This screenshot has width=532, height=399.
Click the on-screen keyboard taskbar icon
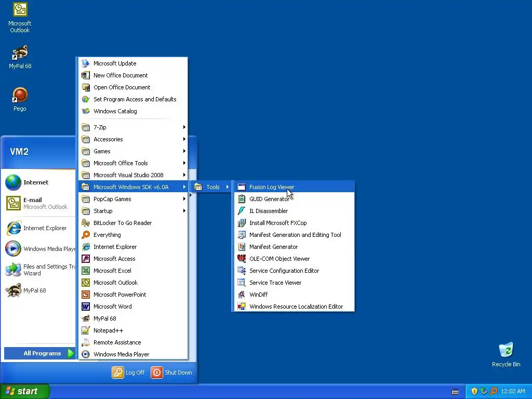(455, 392)
